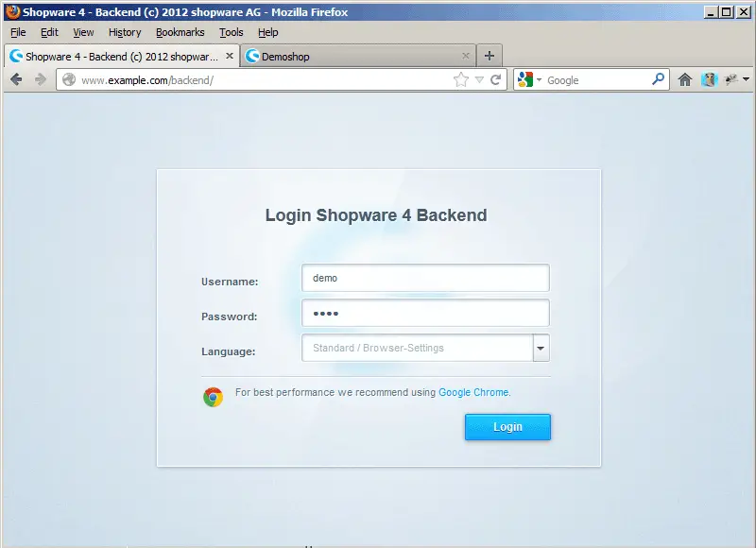Select the Shopware 4 Backend tab

click(x=122, y=56)
